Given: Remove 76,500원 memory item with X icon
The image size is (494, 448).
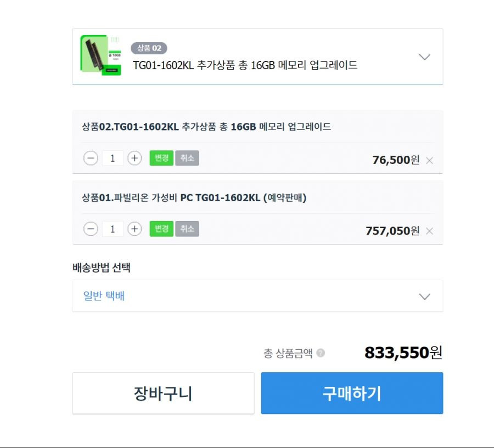Looking at the screenshot, I should 429,161.
